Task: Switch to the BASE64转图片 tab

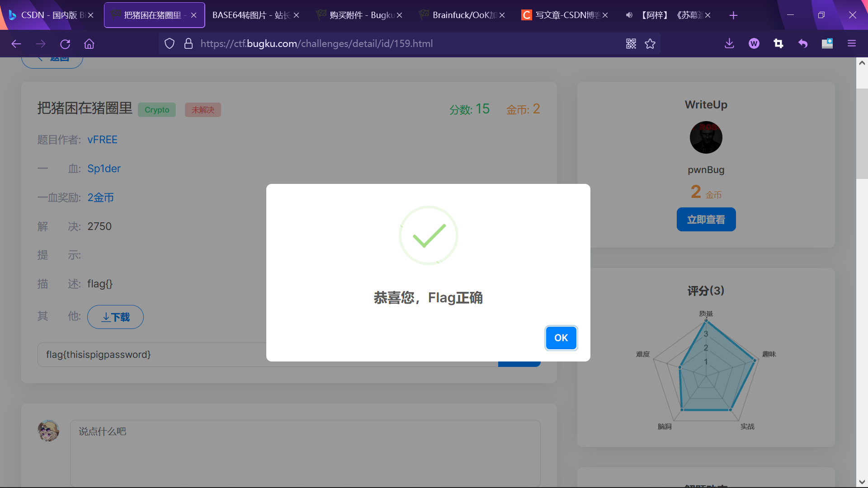Action: click(x=251, y=15)
